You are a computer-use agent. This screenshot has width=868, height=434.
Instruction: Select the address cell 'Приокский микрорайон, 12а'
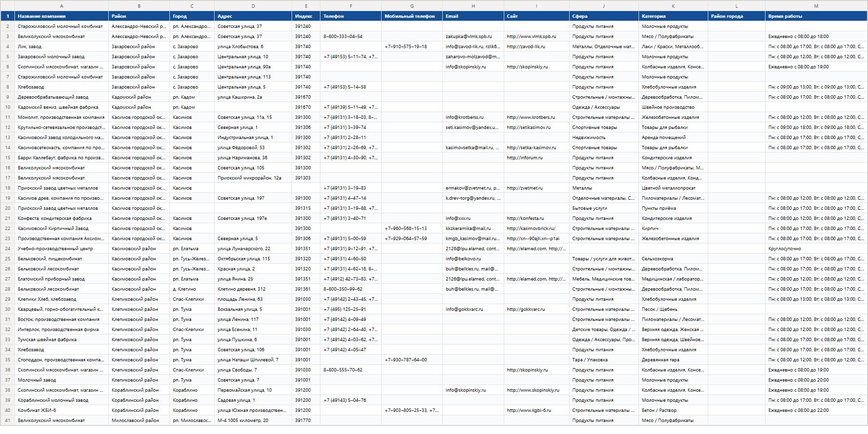[x=253, y=178]
